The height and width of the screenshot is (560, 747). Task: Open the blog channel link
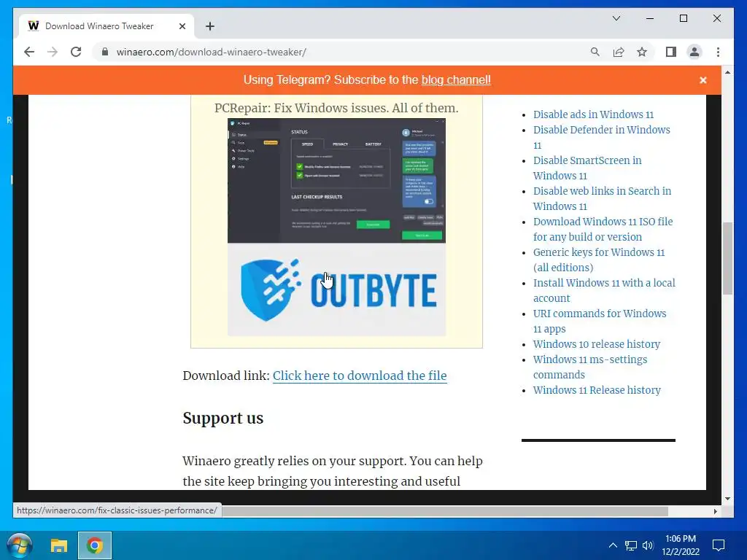point(456,79)
